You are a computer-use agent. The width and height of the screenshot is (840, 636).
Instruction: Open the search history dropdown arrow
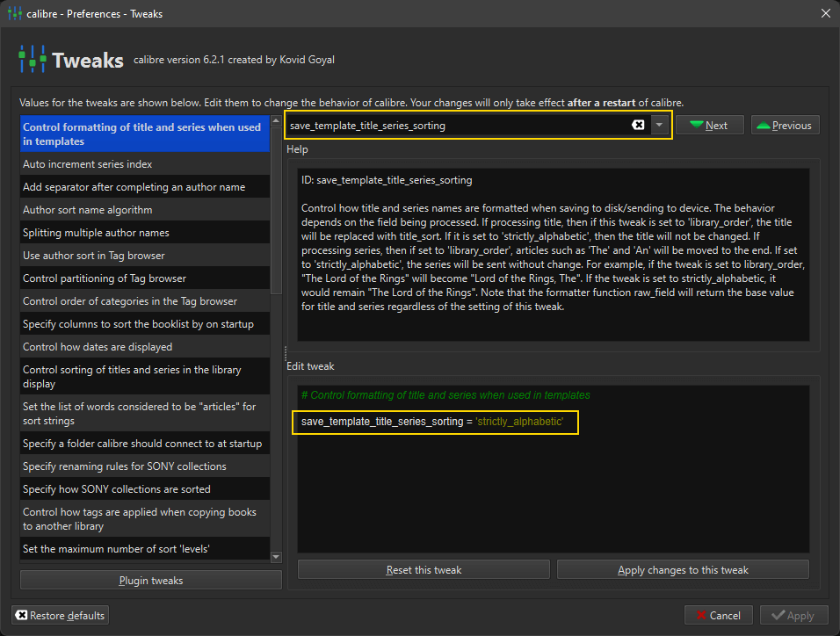pos(660,125)
